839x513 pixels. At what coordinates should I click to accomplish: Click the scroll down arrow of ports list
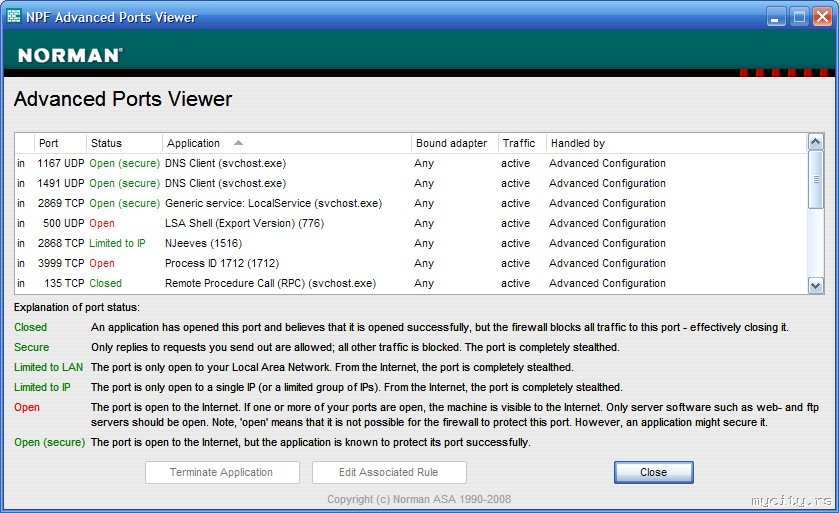click(815, 286)
